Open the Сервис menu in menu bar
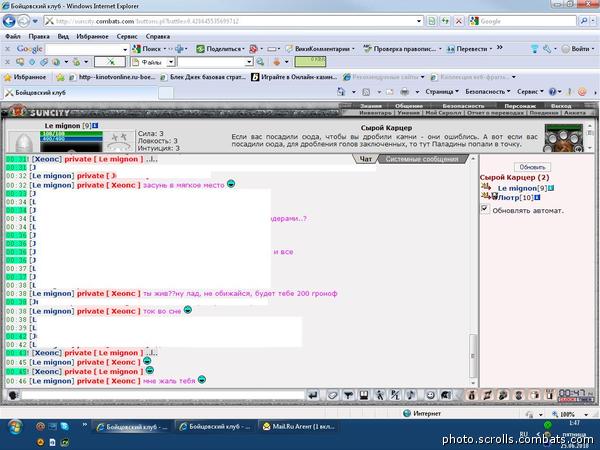Viewport: 600px width, 450px height. point(127,36)
